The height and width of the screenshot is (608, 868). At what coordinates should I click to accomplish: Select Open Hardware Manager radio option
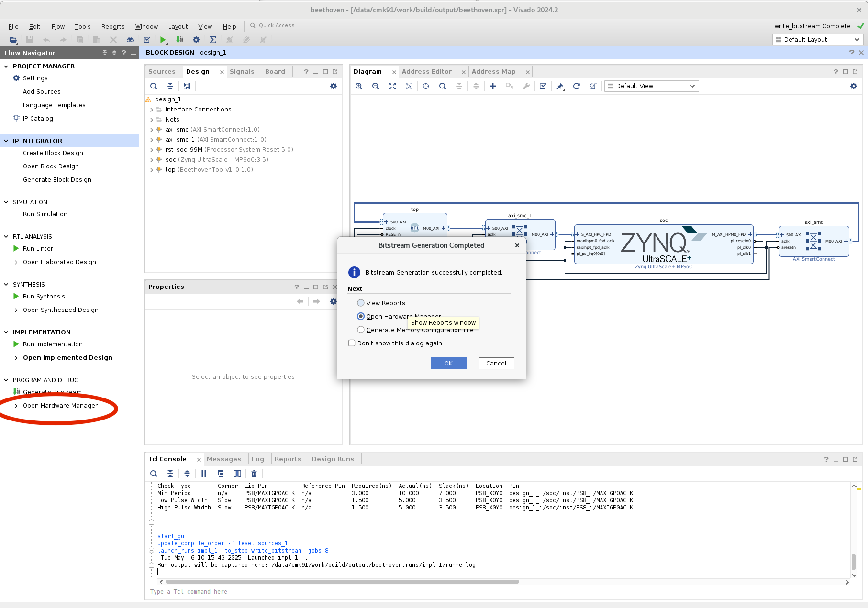pos(361,316)
